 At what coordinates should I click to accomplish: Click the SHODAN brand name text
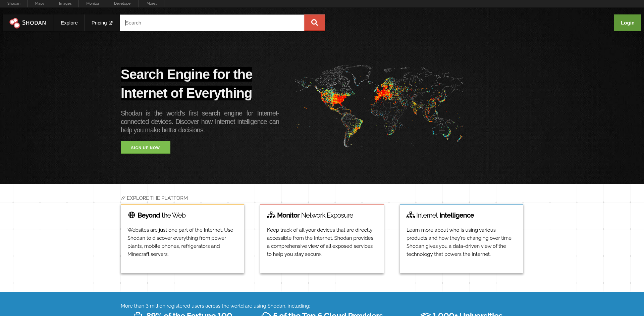[x=34, y=23]
